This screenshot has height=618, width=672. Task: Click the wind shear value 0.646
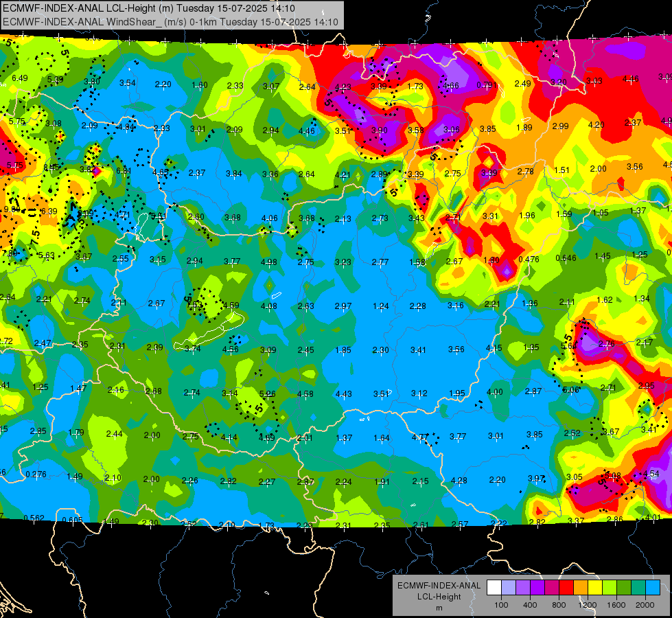tap(566, 257)
